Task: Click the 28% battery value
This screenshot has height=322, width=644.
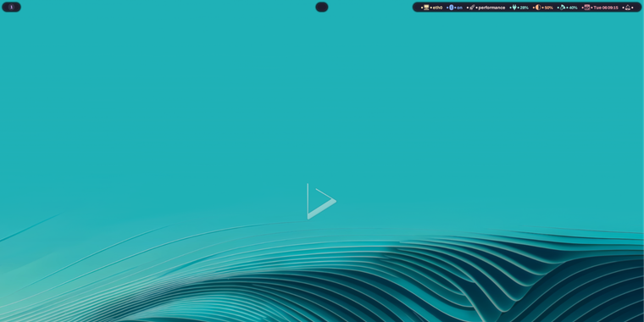Action: click(x=524, y=8)
